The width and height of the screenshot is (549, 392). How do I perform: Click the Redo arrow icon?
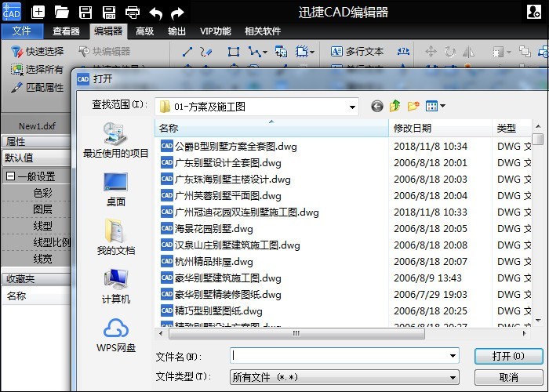coord(177,13)
